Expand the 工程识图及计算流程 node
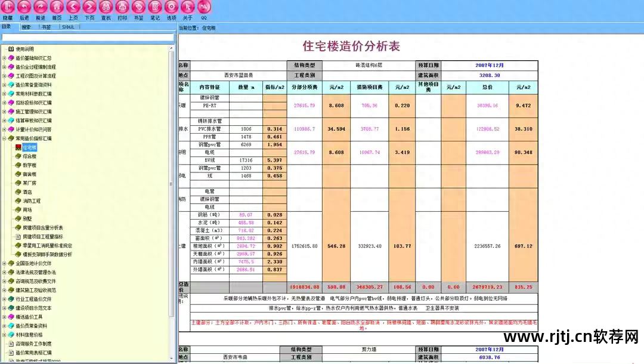Viewport: 644px width, 364px height. 4,76
